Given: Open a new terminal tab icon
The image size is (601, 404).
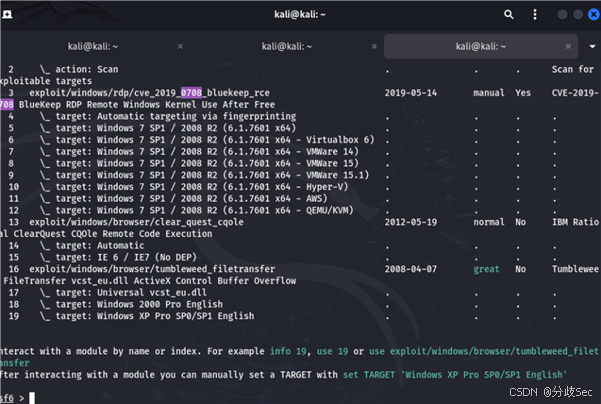Looking at the screenshot, I should coord(7,15).
